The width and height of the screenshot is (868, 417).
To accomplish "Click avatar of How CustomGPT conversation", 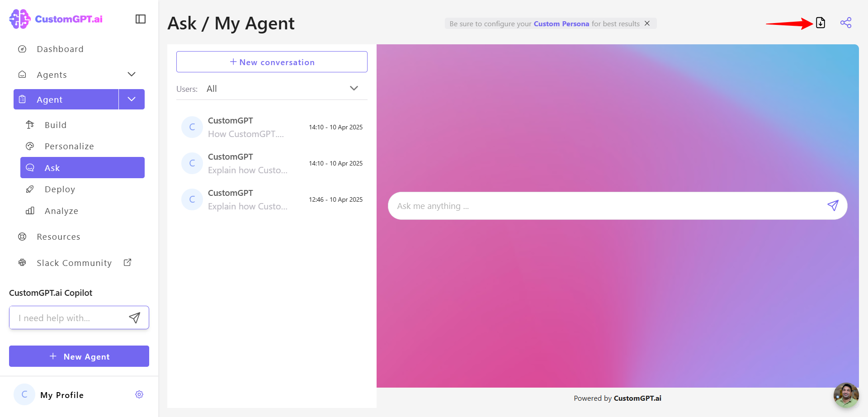I will click(x=192, y=127).
